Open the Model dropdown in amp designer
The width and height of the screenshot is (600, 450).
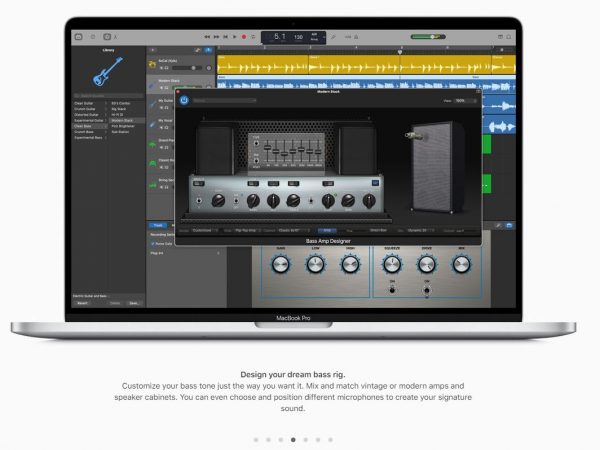pyautogui.click(x=204, y=230)
